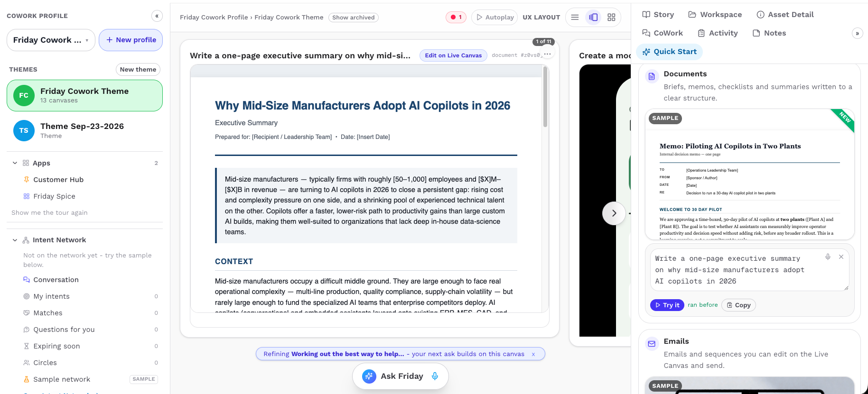Collapse the Intent Network section
The height and width of the screenshot is (394, 868).
[15, 240]
